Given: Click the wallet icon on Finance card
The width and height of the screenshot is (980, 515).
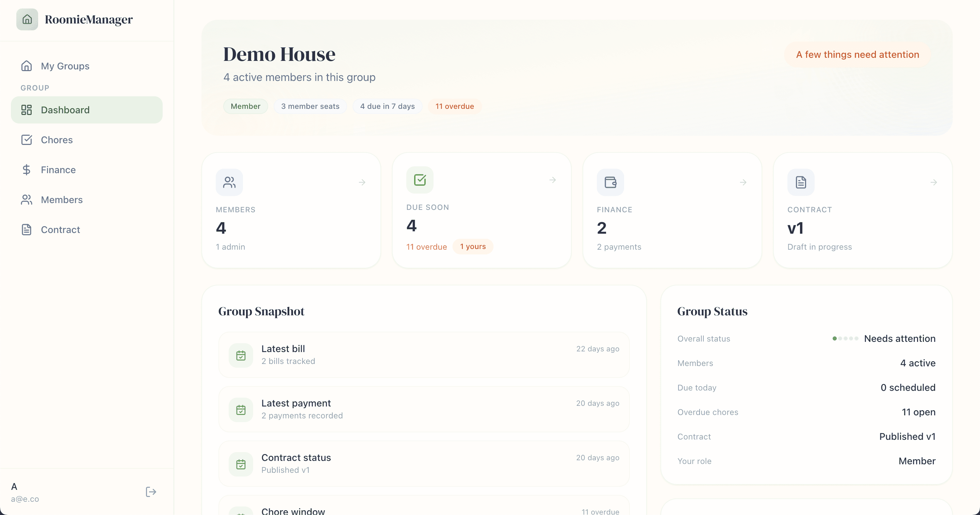Looking at the screenshot, I should pyautogui.click(x=610, y=182).
